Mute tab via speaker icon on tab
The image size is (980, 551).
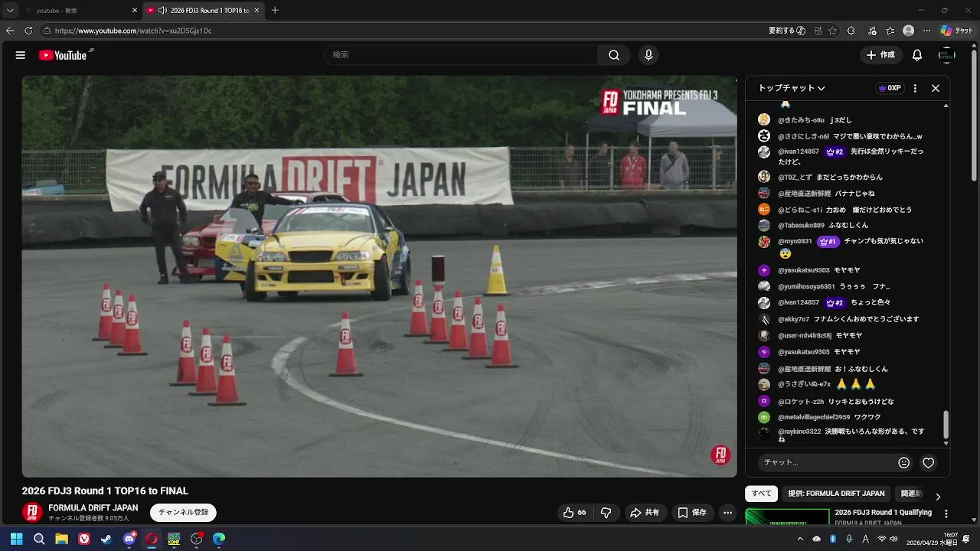(162, 11)
